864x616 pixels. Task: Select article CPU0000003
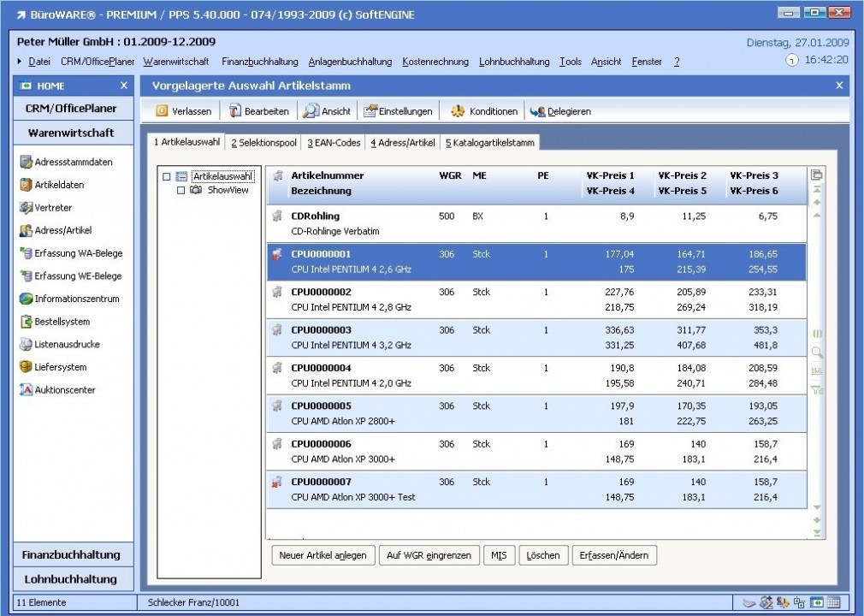[x=536, y=338]
